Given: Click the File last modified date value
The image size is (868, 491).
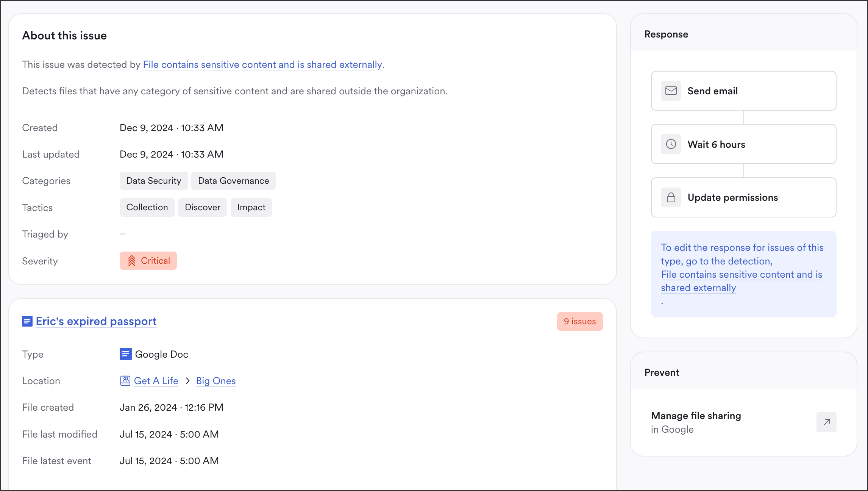Looking at the screenshot, I should coord(169,434).
